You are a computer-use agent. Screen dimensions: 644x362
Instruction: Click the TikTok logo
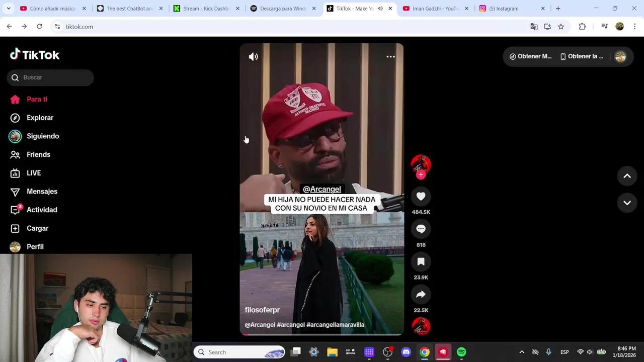coord(35,55)
